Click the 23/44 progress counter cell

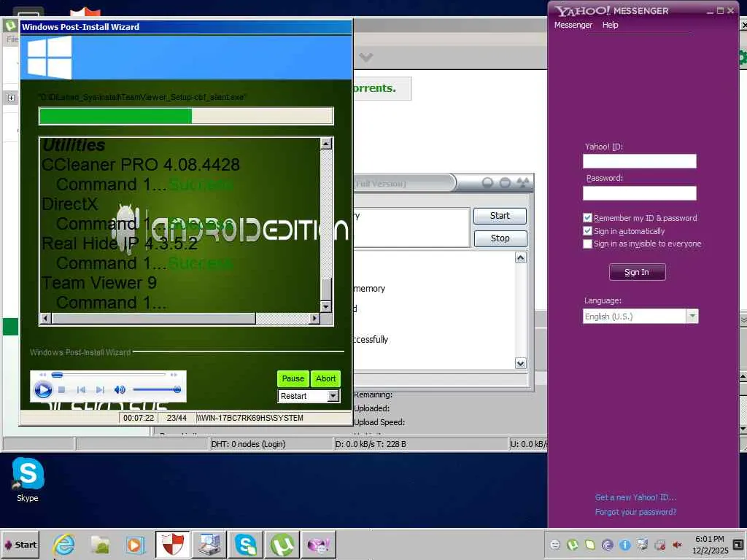(177, 418)
